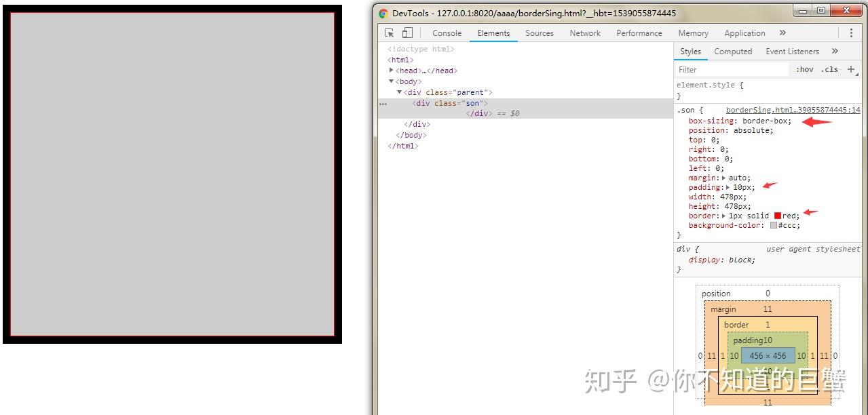Expand the border shorthand property
The height and width of the screenshot is (415, 868).
722,216
